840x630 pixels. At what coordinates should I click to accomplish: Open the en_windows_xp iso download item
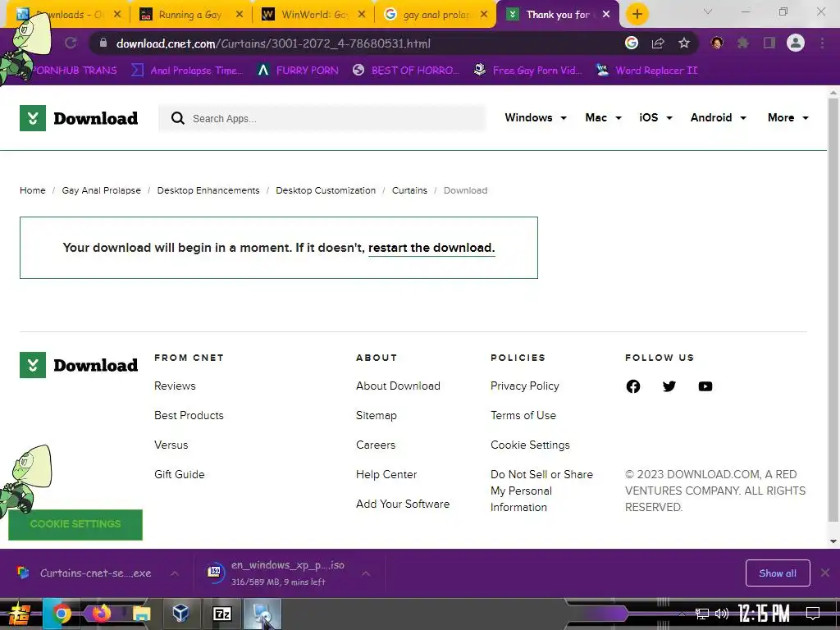point(278,573)
